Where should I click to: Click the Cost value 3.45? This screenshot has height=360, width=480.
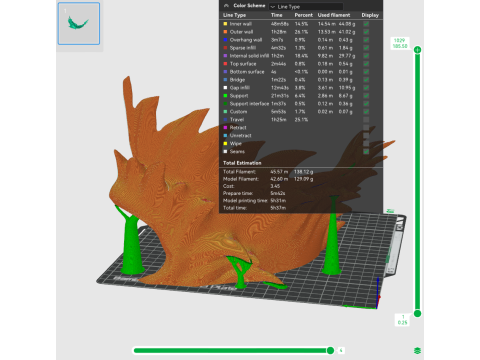click(x=275, y=186)
